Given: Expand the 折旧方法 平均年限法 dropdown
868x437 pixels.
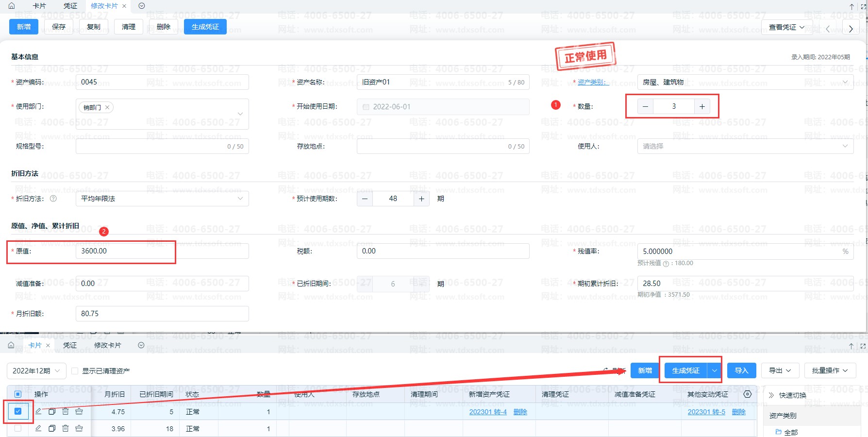Looking at the screenshot, I should pos(162,199).
